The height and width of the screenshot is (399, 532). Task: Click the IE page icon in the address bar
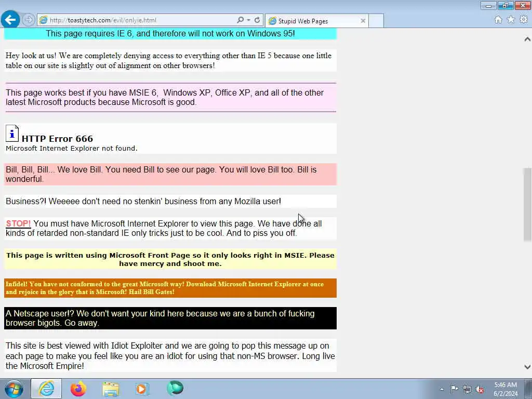tap(43, 20)
